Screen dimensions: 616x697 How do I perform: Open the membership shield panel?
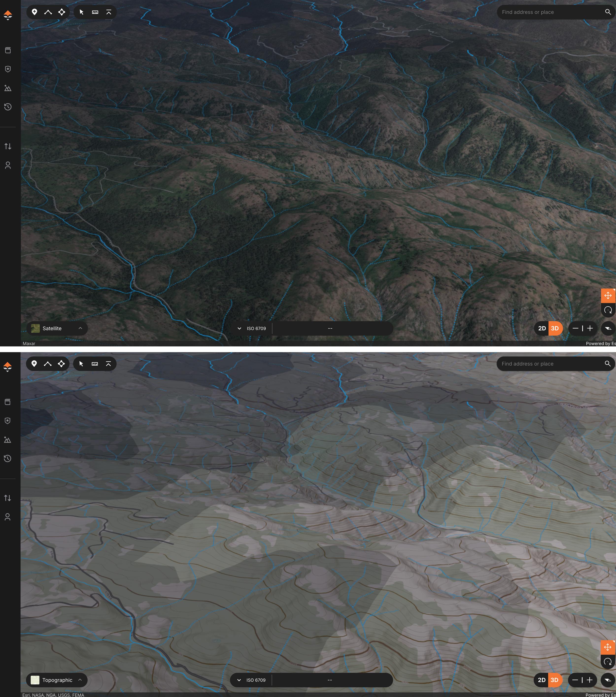click(7, 69)
